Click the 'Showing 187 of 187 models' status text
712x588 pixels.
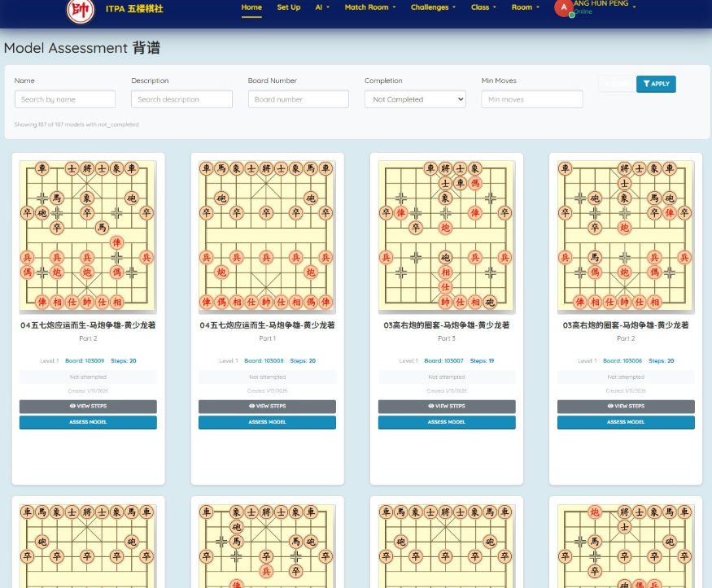click(76, 124)
